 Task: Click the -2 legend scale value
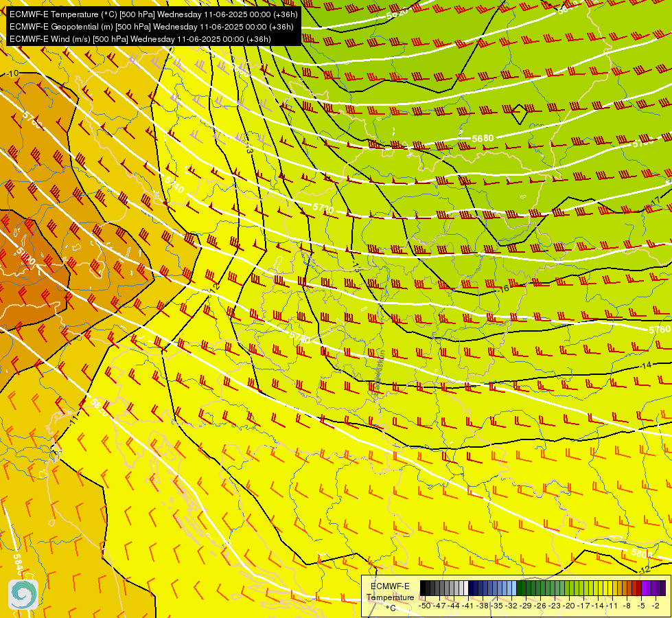656,606
